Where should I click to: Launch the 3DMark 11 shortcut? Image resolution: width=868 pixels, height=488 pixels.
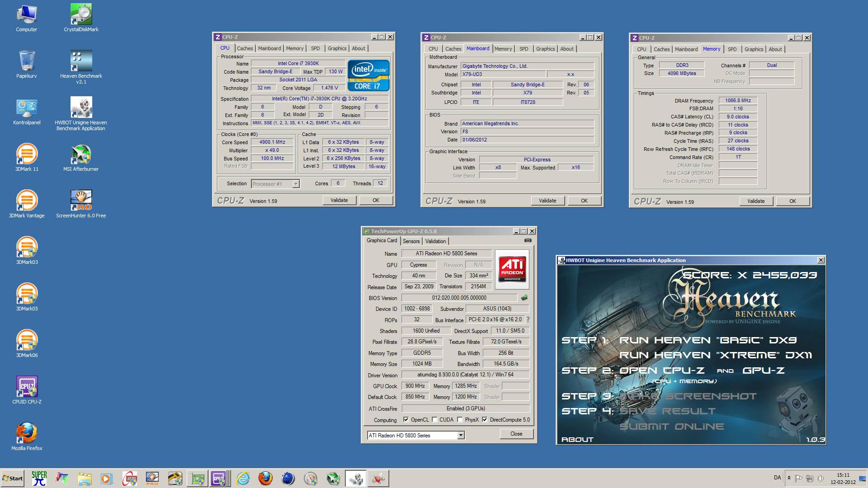[27, 158]
